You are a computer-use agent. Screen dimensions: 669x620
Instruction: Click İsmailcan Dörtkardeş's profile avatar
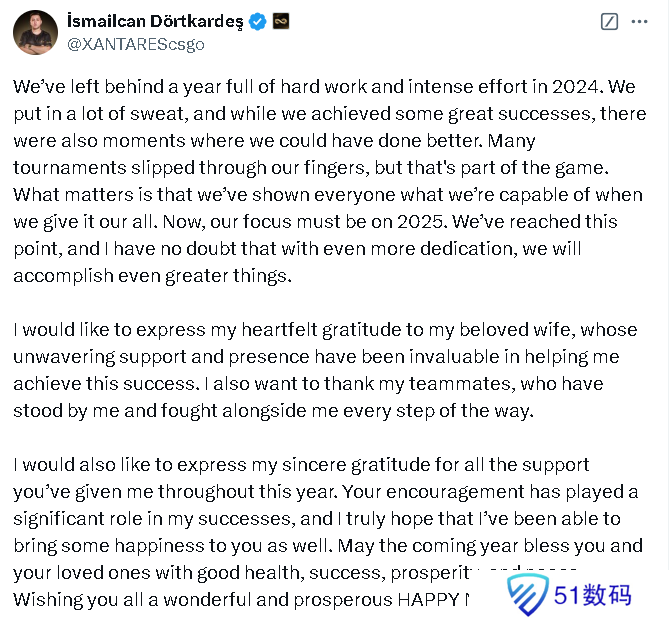click(x=35, y=32)
